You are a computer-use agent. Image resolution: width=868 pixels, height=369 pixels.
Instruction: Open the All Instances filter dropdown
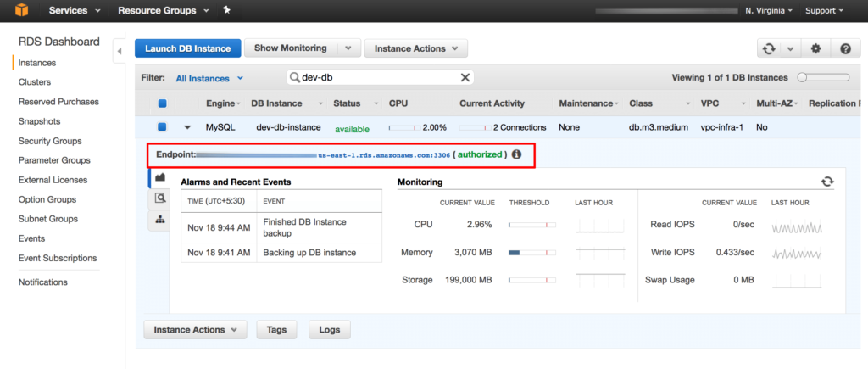pos(209,78)
